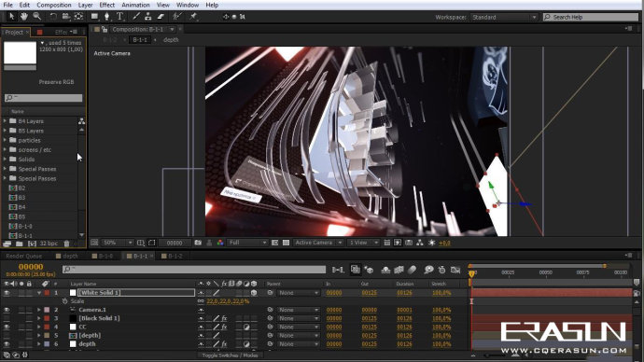The height and width of the screenshot is (362, 644).
Task: Open the Layer menu
Action: click(85, 5)
